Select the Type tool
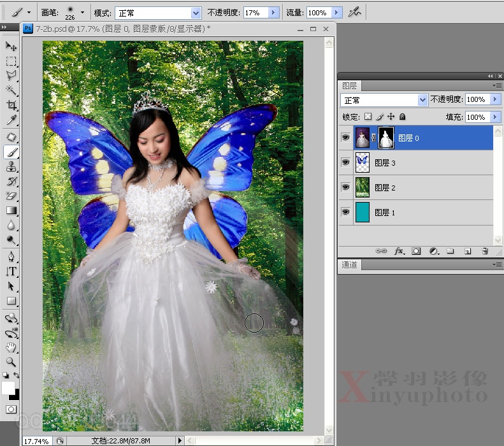The image size is (504, 446). tap(11, 271)
